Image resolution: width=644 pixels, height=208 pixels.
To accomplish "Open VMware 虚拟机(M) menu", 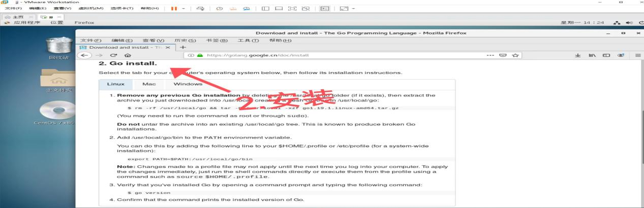I will pos(91,8).
